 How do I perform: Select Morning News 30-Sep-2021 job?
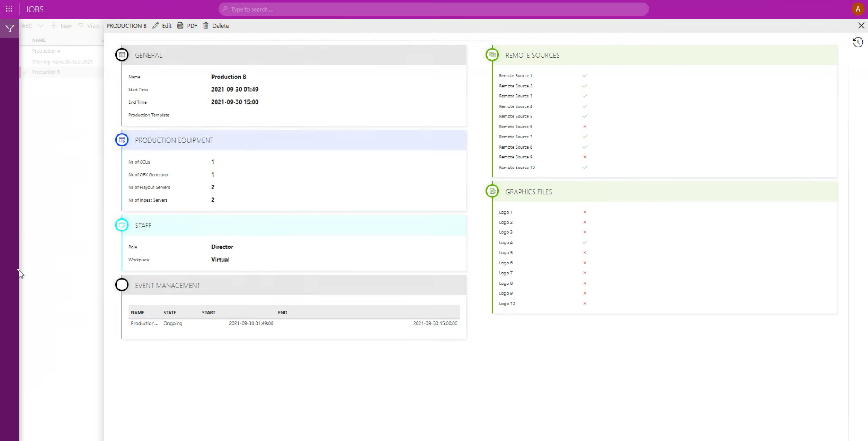pyautogui.click(x=62, y=62)
